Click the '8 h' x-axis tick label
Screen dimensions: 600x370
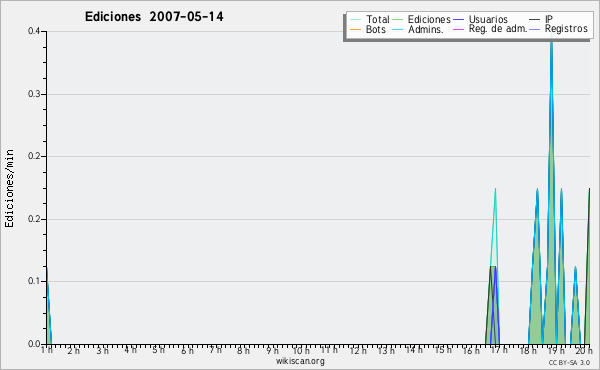coord(243,351)
